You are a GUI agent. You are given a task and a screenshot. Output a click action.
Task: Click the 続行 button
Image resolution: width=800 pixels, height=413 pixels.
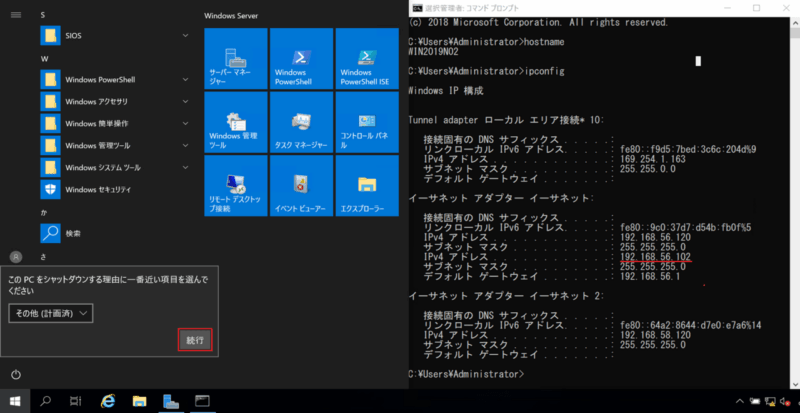[x=195, y=340]
